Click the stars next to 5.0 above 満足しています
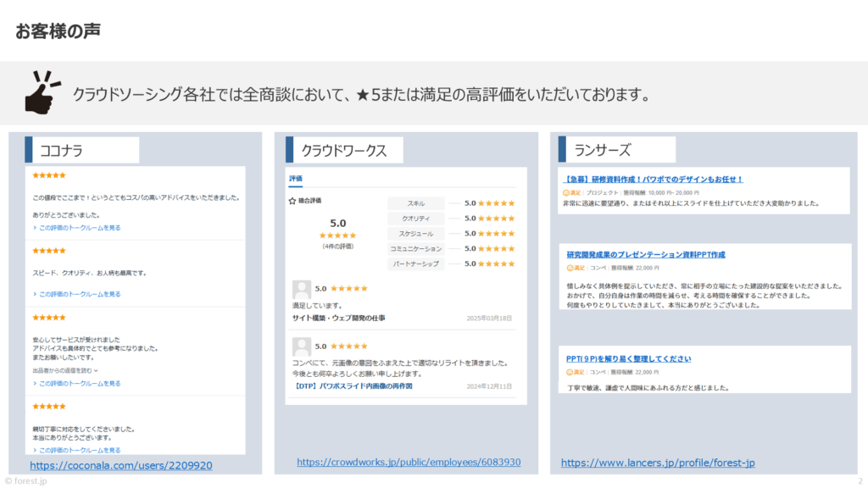Screen dimensions: 868x488 (x=348, y=289)
